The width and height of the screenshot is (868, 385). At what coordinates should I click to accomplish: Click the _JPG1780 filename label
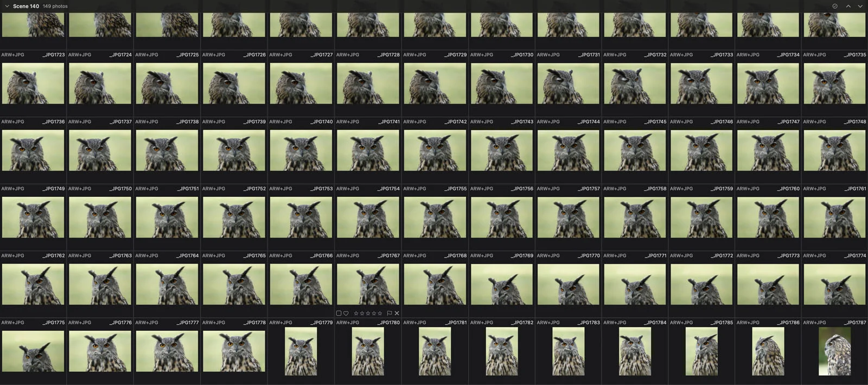389,323
